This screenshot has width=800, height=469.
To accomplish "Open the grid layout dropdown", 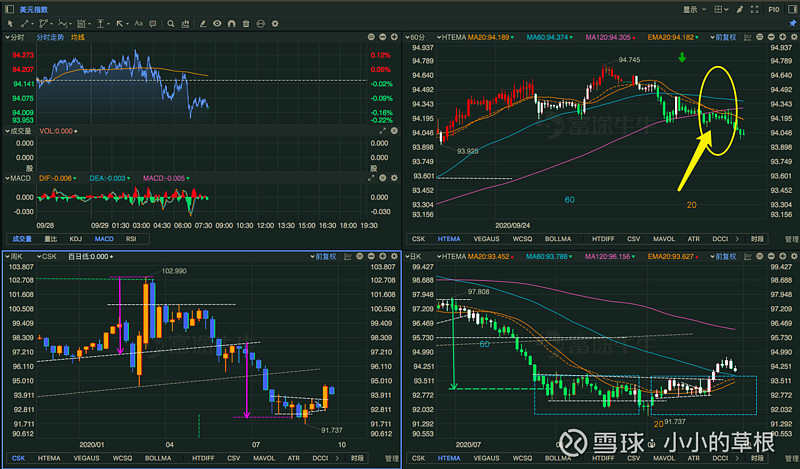I will click(720, 9).
